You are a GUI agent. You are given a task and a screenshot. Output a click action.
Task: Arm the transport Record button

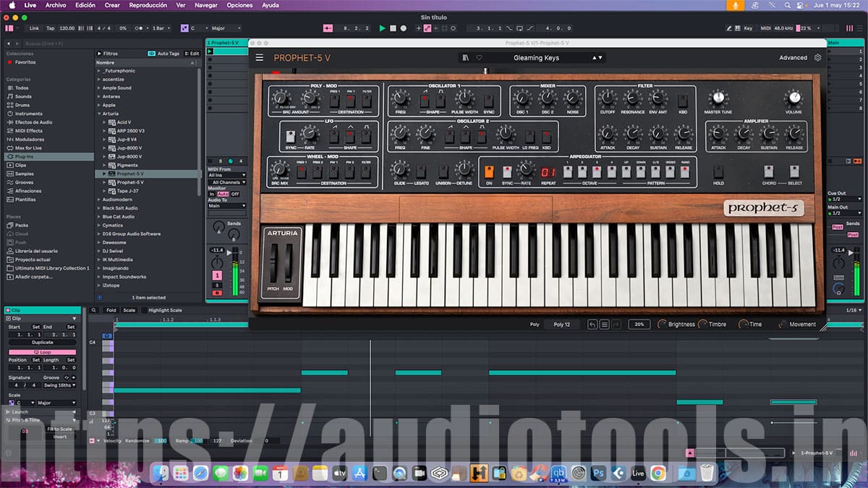point(404,28)
